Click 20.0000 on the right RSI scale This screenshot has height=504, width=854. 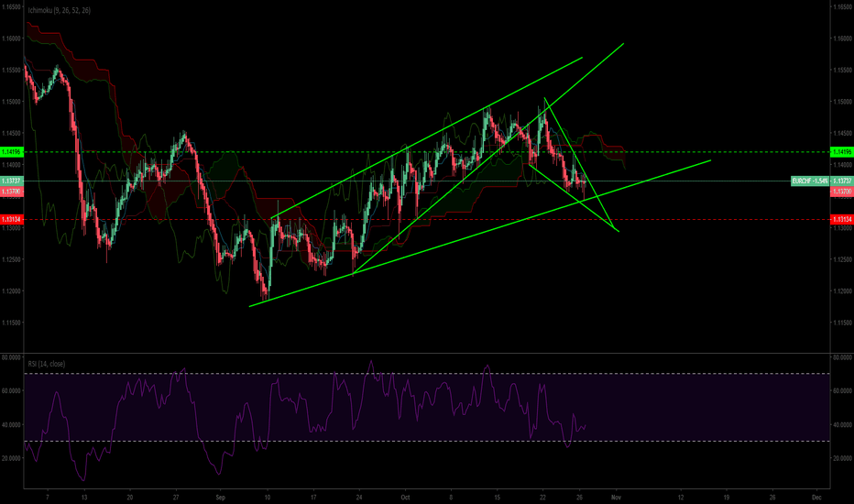click(841, 458)
